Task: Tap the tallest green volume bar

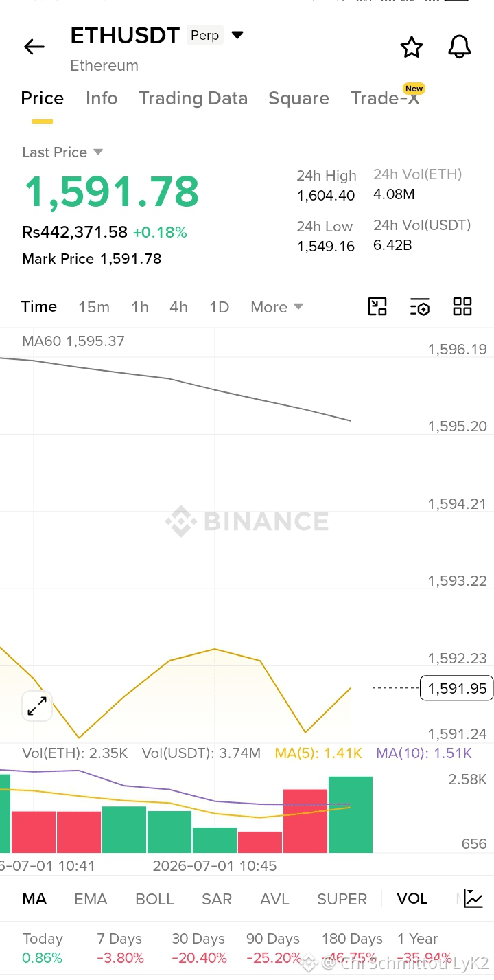Action: click(x=351, y=814)
